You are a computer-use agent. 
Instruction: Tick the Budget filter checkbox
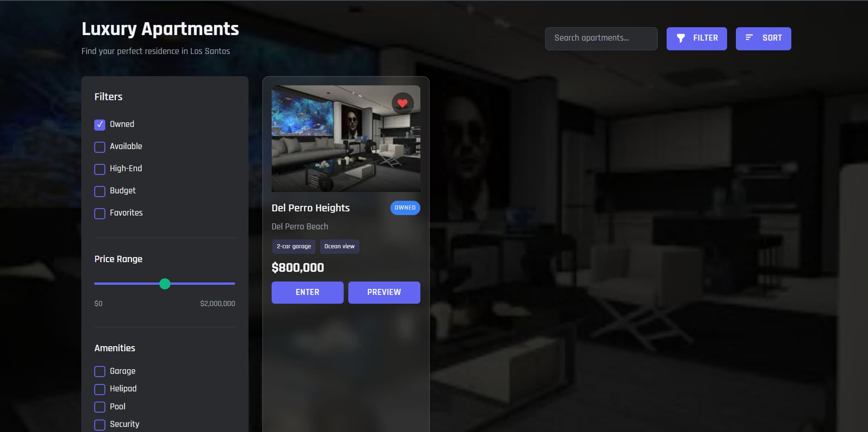[100, 191]
